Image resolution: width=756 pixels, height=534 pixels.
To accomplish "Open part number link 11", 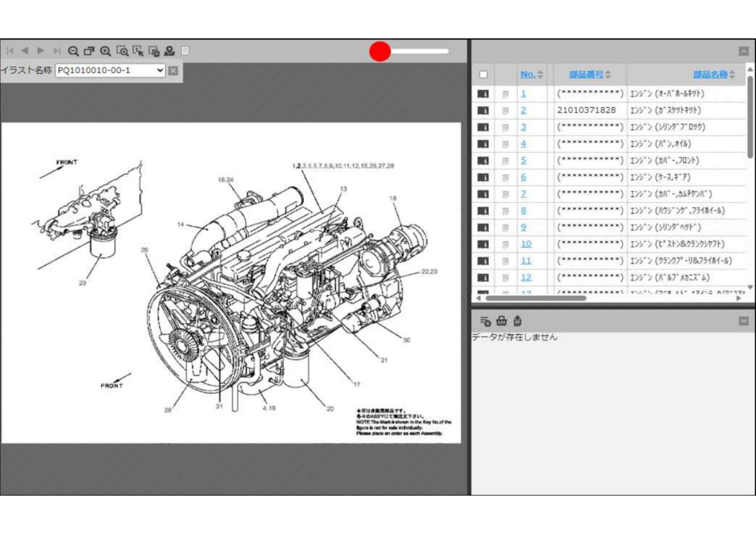I will pos(525,261).
